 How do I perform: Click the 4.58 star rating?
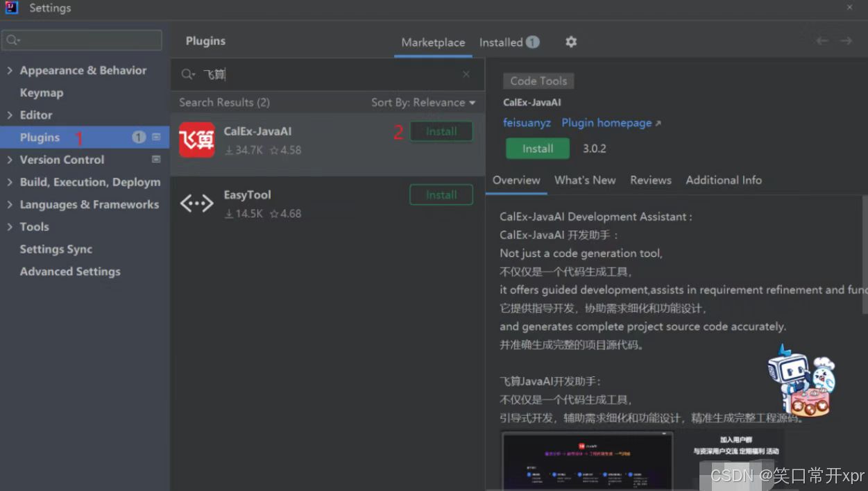pos(285,150)
